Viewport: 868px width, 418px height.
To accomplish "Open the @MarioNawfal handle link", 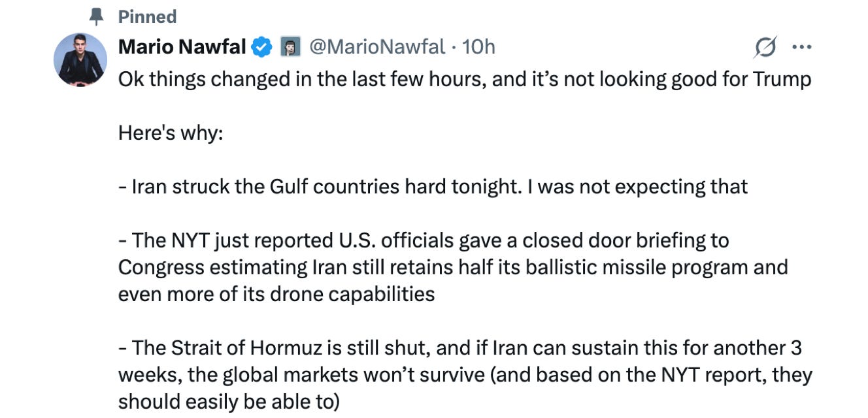I will coord(378,47).
